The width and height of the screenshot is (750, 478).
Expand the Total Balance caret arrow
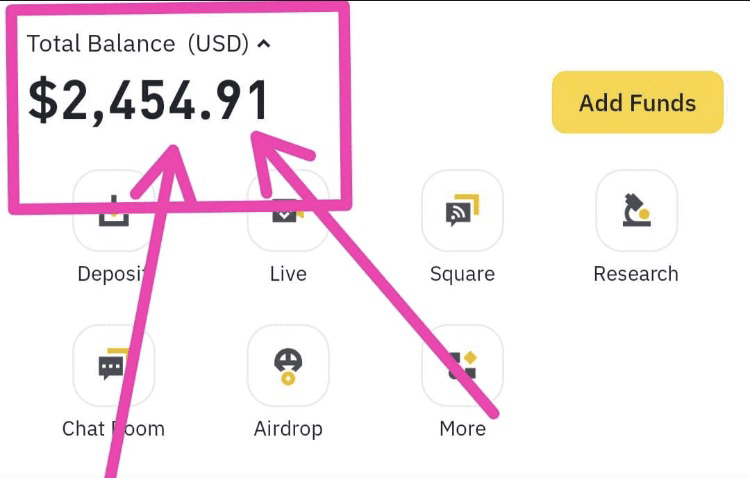click(x=264, y=43)
